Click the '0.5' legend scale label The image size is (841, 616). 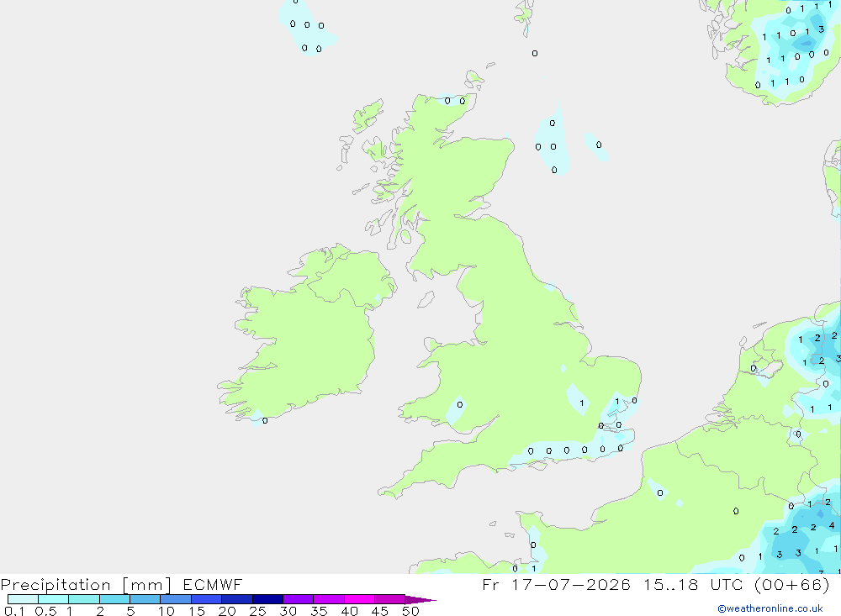pyautogui.click(x=45, y=611)
